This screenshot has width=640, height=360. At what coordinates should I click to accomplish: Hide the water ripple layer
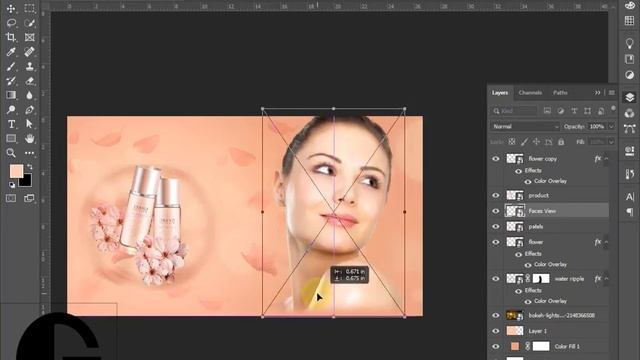coord(496,279)
